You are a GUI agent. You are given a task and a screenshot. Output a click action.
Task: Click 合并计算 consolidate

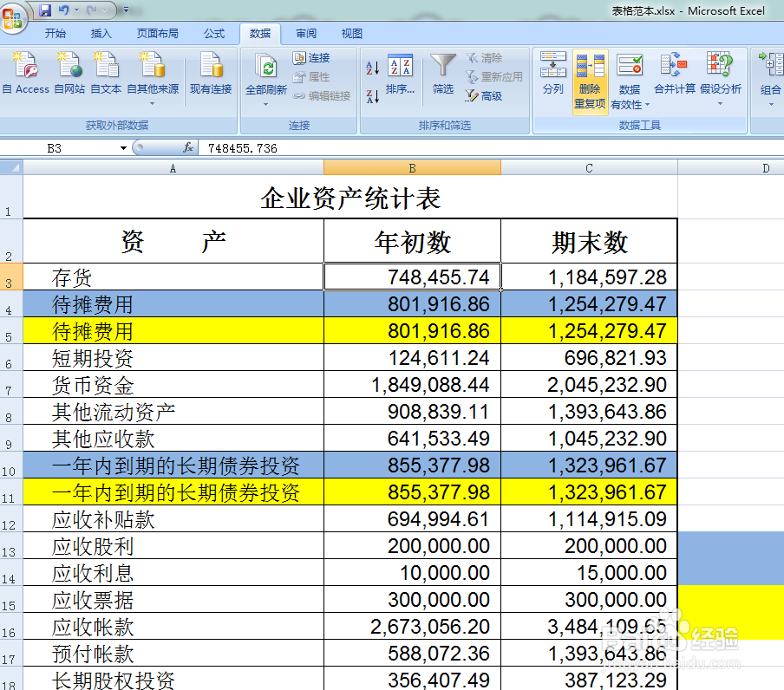[675, 73]
